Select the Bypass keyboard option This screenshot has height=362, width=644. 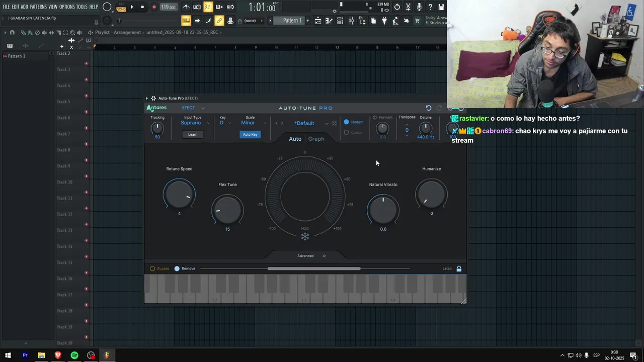152,268
